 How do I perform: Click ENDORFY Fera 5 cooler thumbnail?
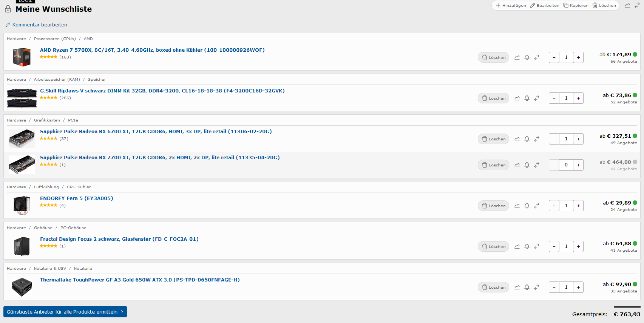pos(22,206)
